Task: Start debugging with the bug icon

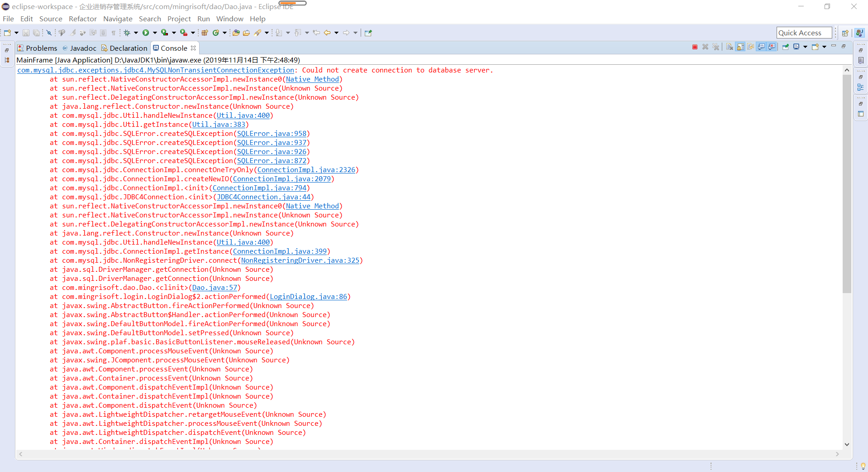Action: point(127,33)
